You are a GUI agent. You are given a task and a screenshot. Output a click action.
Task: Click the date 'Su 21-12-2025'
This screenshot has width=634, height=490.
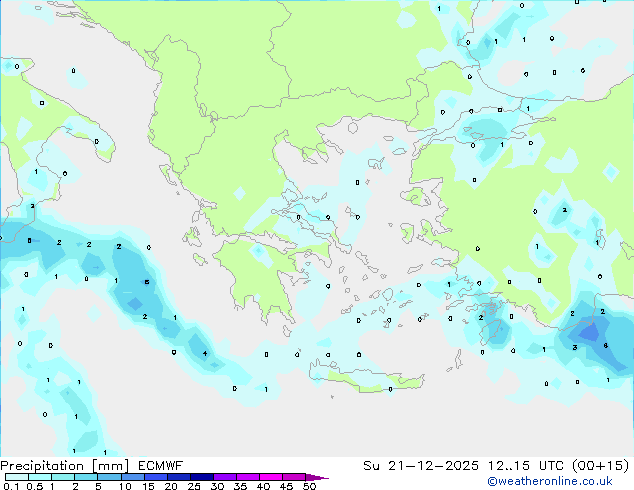pyautogui.click(x=421, y=466)
